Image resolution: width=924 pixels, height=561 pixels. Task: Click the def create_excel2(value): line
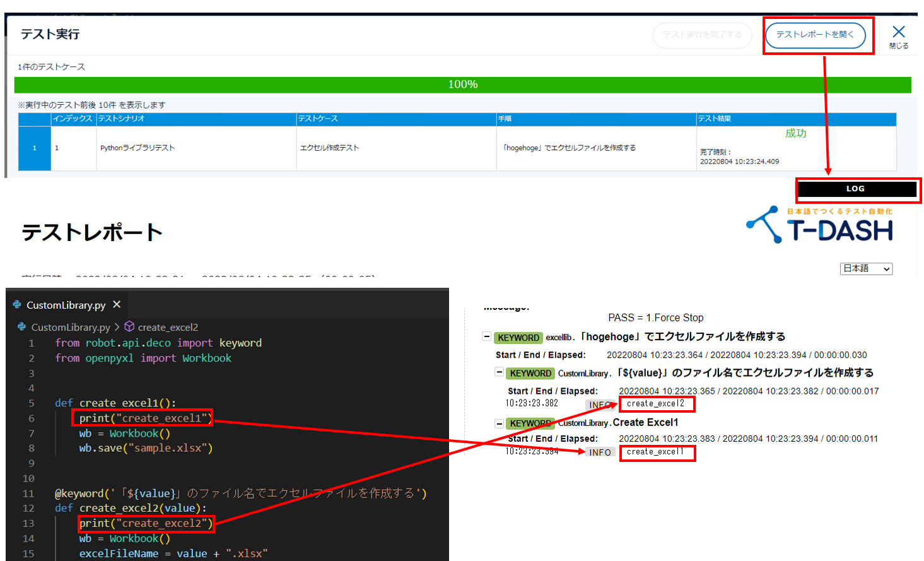pyautogui.click(x=131, y=508)
